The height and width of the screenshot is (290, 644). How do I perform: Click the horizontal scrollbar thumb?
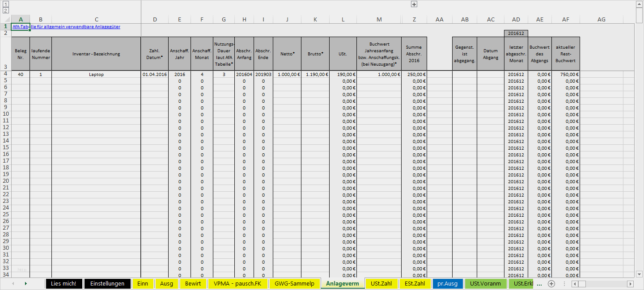coord(582,284)
